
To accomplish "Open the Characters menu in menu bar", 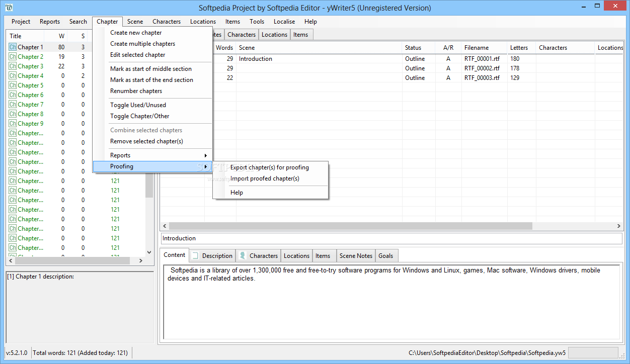I will click(x=167, y=22).
